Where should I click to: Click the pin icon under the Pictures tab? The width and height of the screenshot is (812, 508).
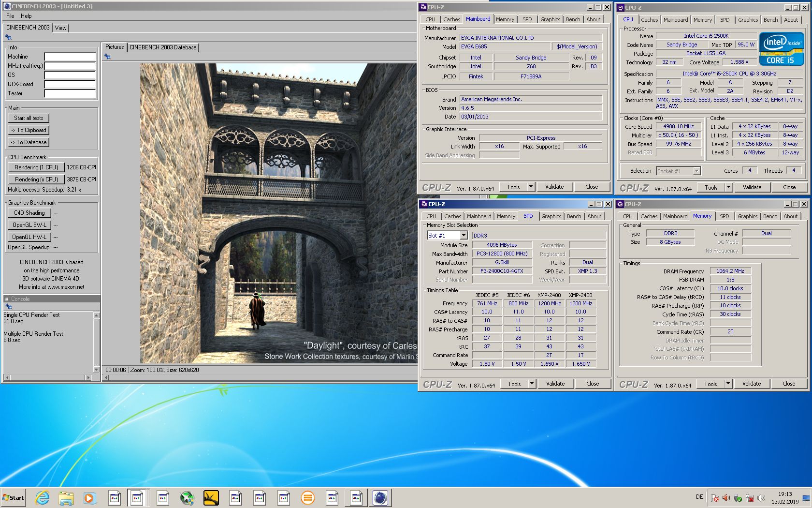[107, 57]
